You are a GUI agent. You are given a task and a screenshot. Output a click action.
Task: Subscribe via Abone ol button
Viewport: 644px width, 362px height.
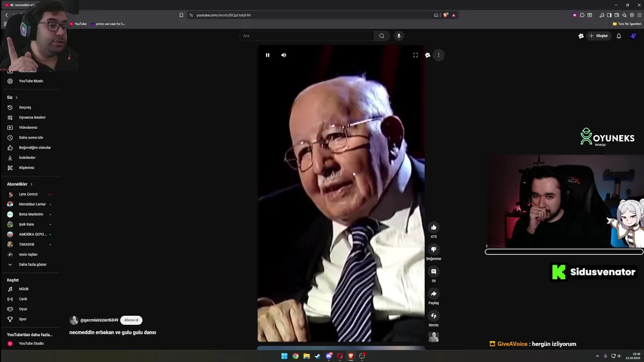(x=131, y=320)
